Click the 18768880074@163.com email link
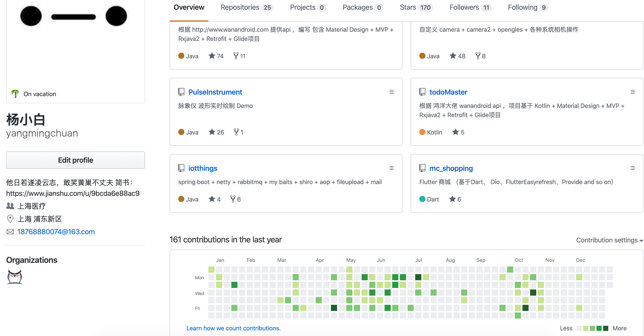Screen dimensions: 644x336 [56, 232]
